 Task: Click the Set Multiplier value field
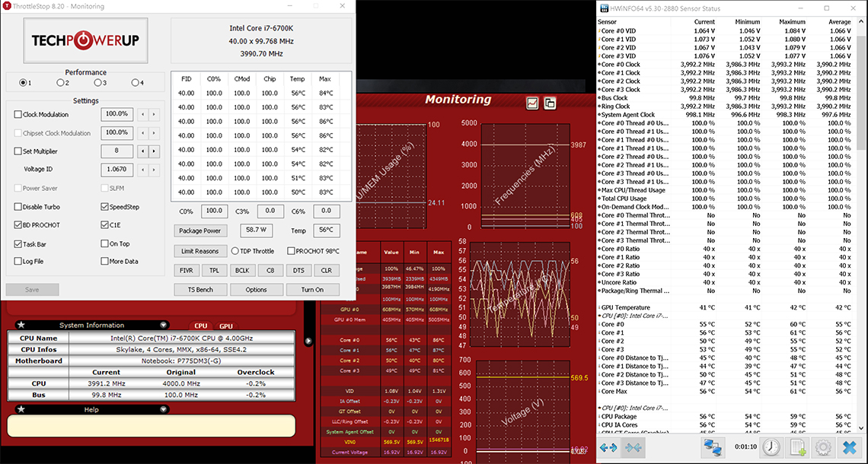click(116, 151)
